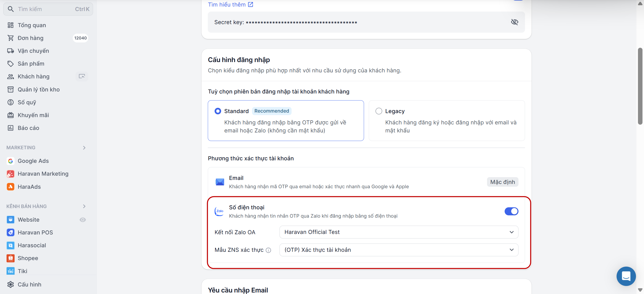Go to Đơn hàng menu

click(30, 38)
